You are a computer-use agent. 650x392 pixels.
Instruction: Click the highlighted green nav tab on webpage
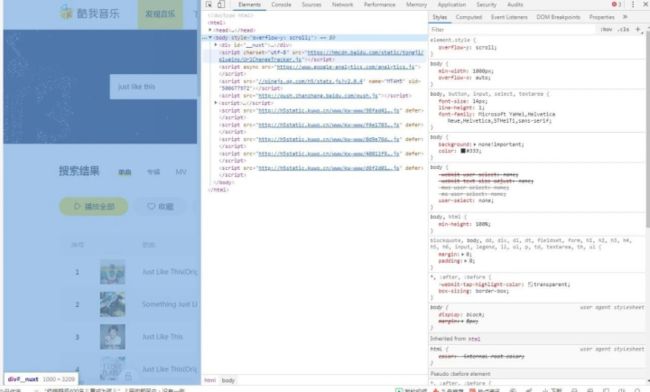click(x=160, y=14)
